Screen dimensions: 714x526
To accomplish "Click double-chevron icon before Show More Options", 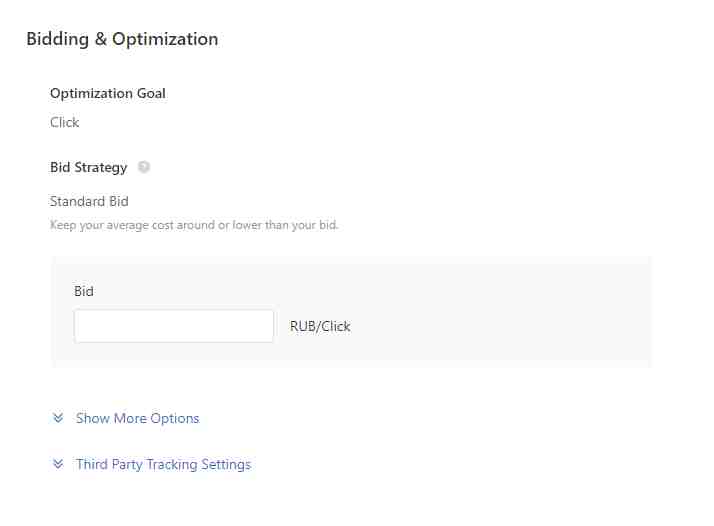I will click(58, 418).
